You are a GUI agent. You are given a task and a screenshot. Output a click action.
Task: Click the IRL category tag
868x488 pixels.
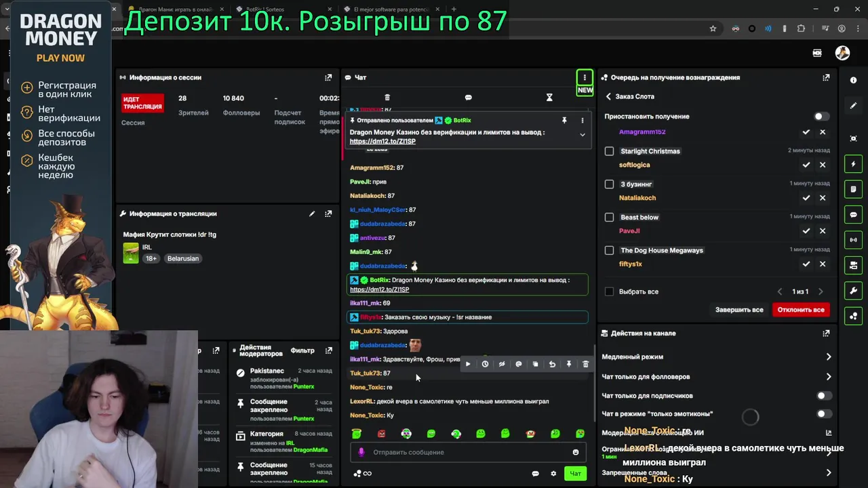147,247
